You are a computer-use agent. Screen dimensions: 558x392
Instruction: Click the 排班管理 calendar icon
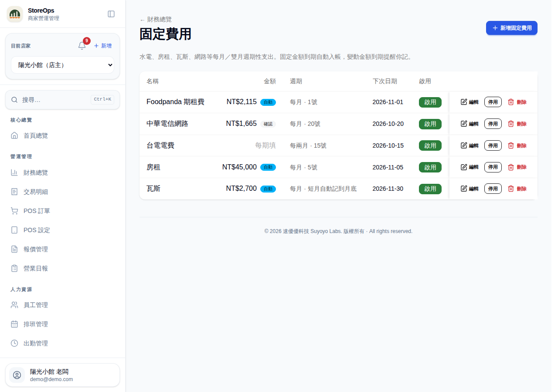point(14,324)
